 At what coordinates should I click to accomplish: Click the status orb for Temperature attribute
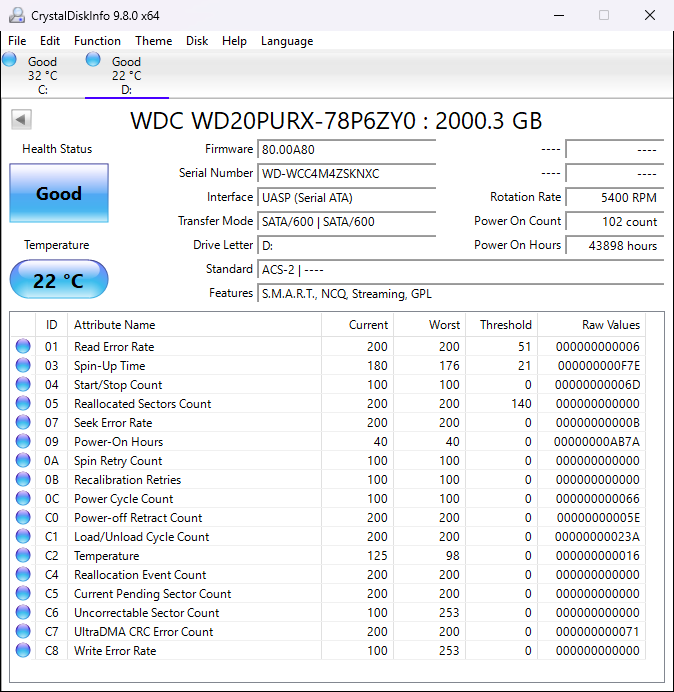tap(23, 556)
